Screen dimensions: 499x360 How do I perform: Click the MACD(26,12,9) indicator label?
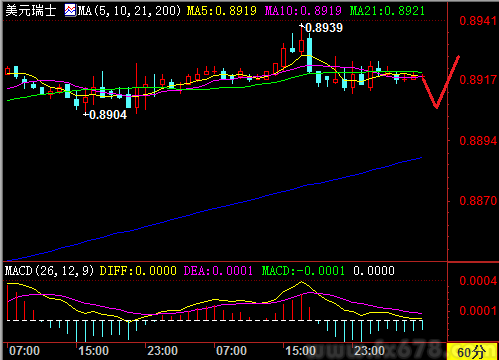click(49, 271)
